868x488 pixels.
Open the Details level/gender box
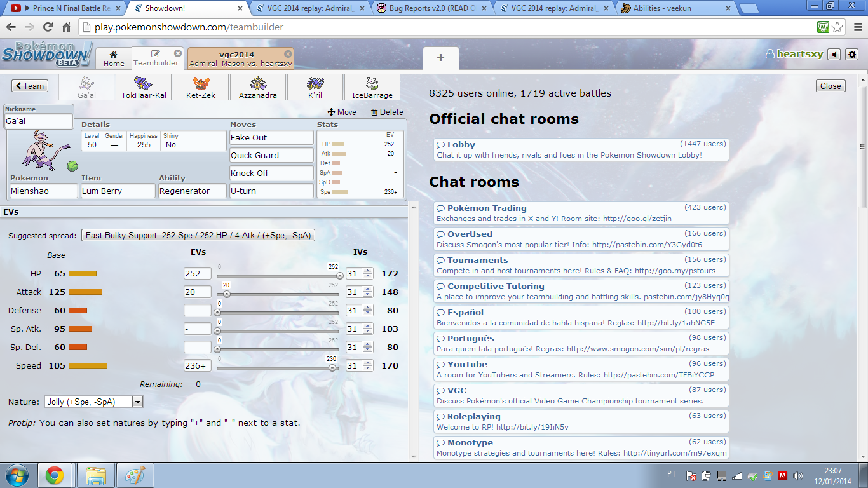[153, 140]
